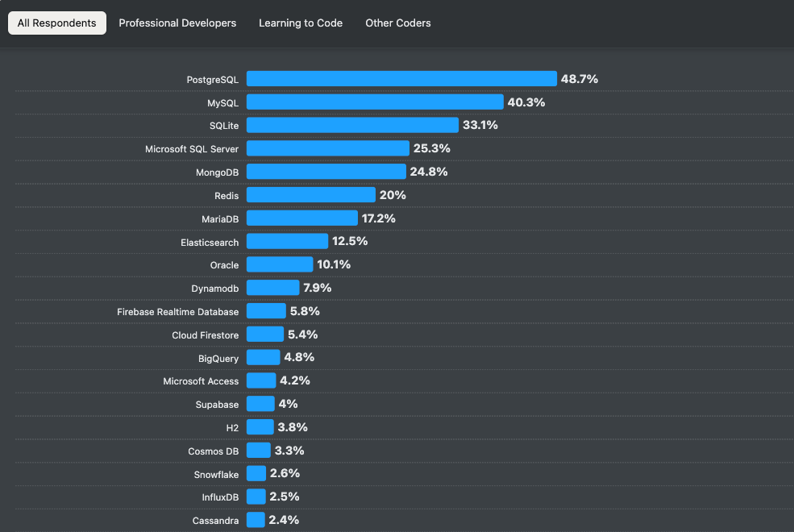Switch to the Professional Developers tab
Viewport: 794px width, 532px height.
coord(177,23)
